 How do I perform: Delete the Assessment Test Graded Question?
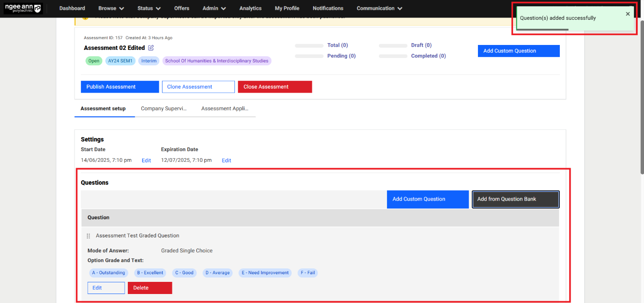coord(150,288)
